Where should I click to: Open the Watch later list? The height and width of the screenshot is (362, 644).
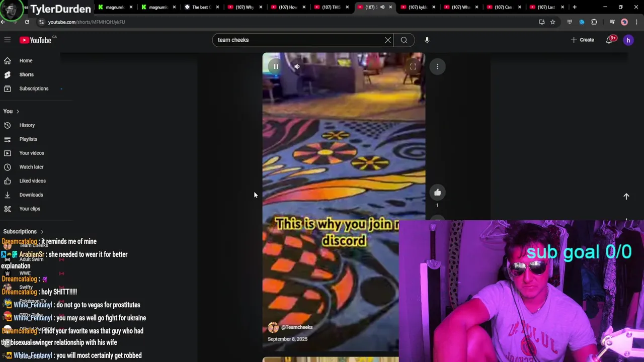tap(30, 167)
